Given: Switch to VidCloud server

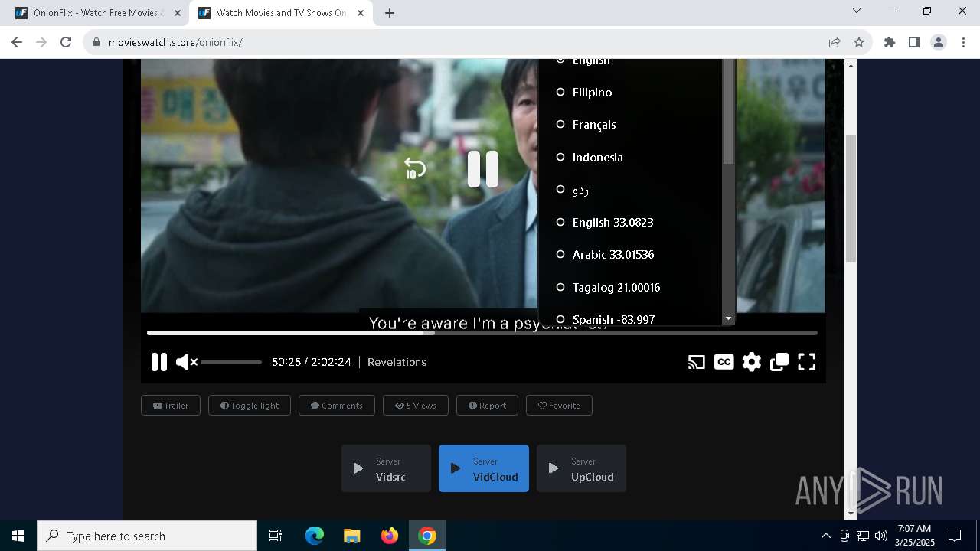Looking at the screenshot, I should coord(484,468).
